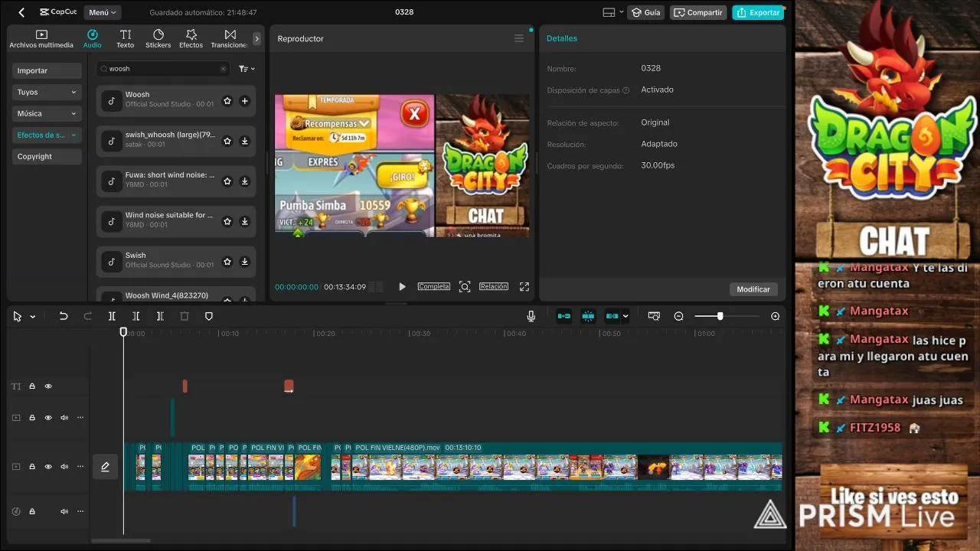Zoom in the timeline with plus magnifier
Screen dimensions: 980x551
[x=775, y=316]
